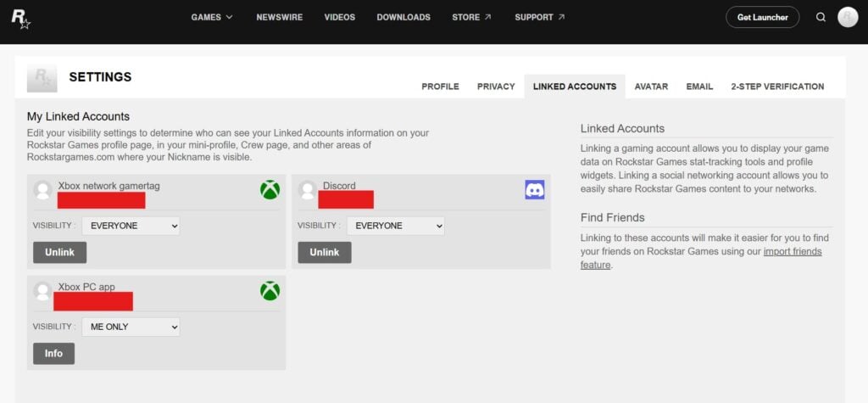The height and width of the screenshot is (403, 868).
Task: Switch to the Profile tab
Action: coord(440,87)
